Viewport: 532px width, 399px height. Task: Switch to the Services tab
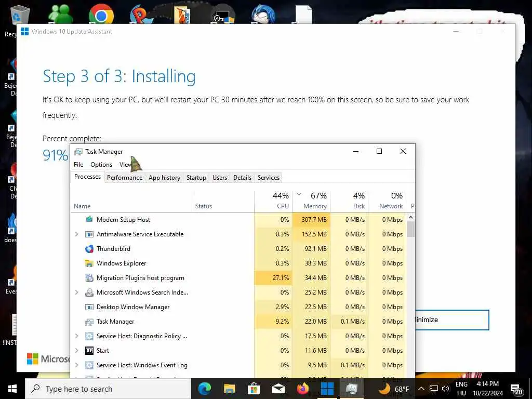pyautogui.click(x=269, y=178)
